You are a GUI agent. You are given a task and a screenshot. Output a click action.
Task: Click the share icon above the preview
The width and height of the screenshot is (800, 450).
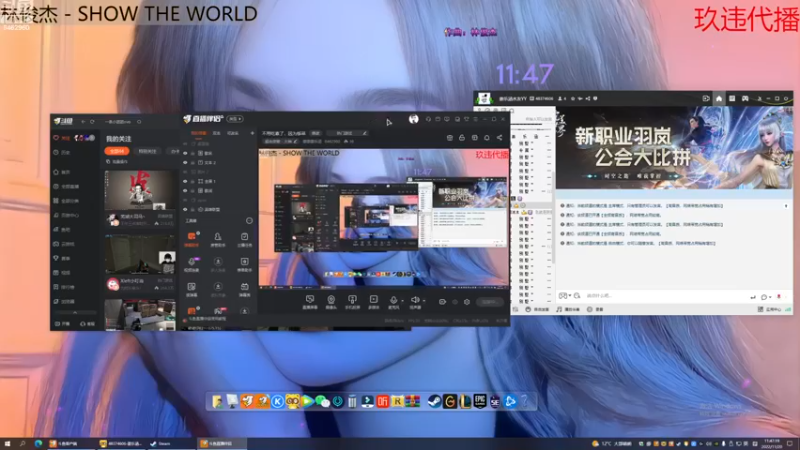pos(499,138)
